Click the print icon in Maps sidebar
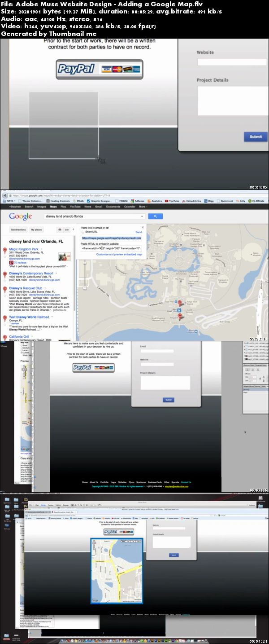This screenshot has width=269, height=644. (x=60, y=229)
